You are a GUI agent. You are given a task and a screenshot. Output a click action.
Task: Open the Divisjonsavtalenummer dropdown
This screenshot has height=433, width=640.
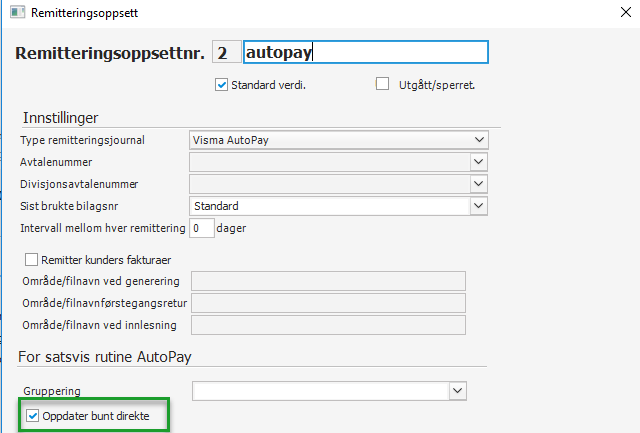(x=477, y=184)
